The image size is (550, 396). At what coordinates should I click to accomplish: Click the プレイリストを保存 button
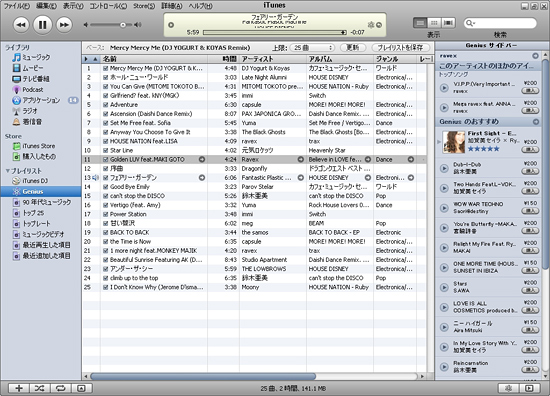coord(402,48)
